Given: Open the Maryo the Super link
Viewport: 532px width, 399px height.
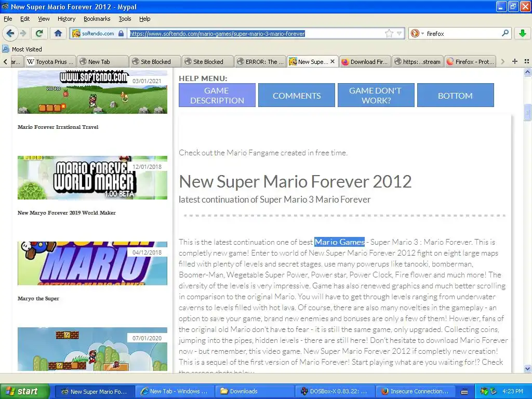Looking at the screenshot, I should pos(38,299).
